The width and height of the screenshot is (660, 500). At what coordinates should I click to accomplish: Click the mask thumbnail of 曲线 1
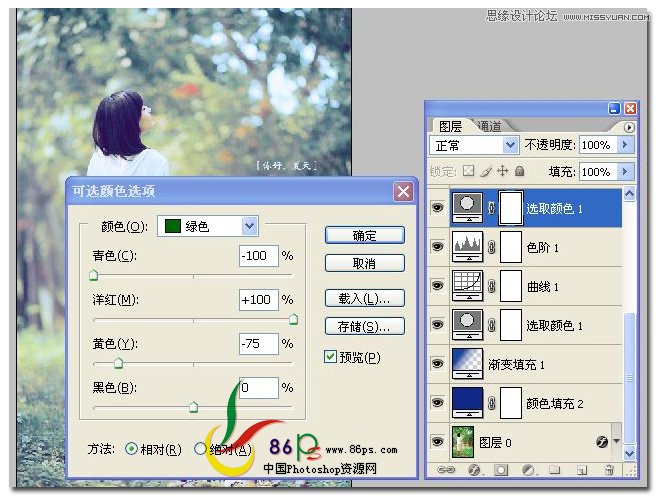511,286
